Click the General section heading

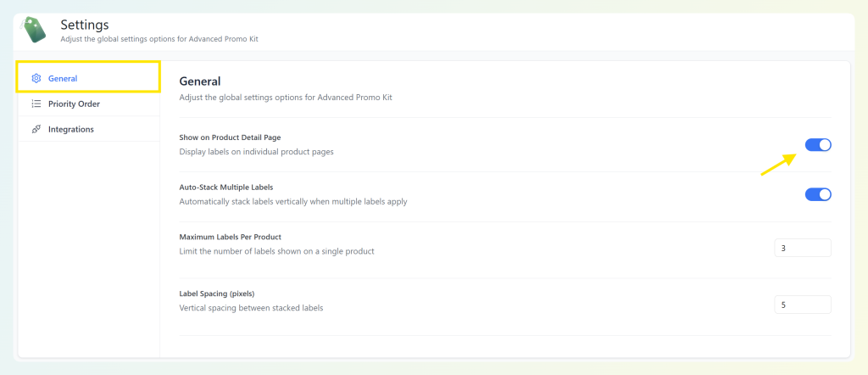pyautogui.click(x=200, y=81)
